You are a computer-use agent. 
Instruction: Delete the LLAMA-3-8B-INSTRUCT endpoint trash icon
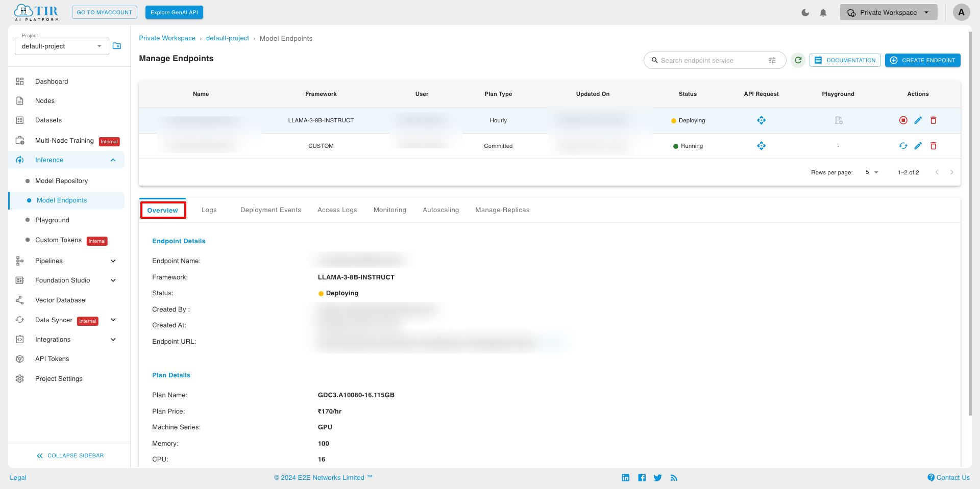click(933, 120)
